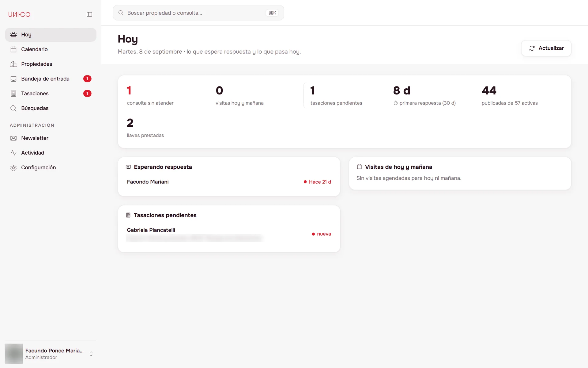Click the visitas hoy y mañana stat
The height and width of the screenshot is (368, 588).
click(239, 95)
